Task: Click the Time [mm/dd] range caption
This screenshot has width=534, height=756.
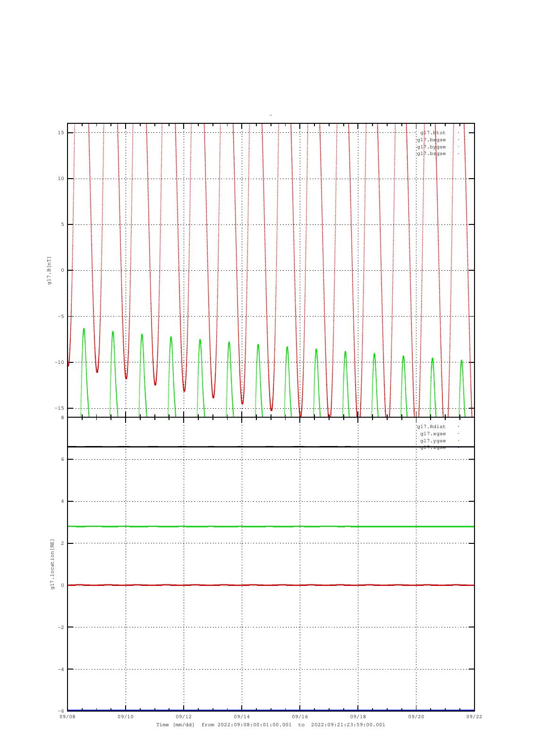Action: pyautogui.click(x=271, y=725)
